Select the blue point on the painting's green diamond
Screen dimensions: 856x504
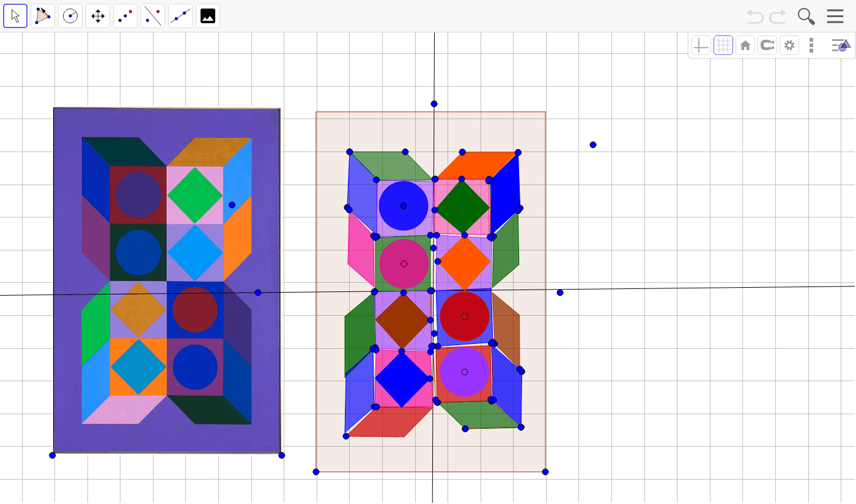[232, 205]
